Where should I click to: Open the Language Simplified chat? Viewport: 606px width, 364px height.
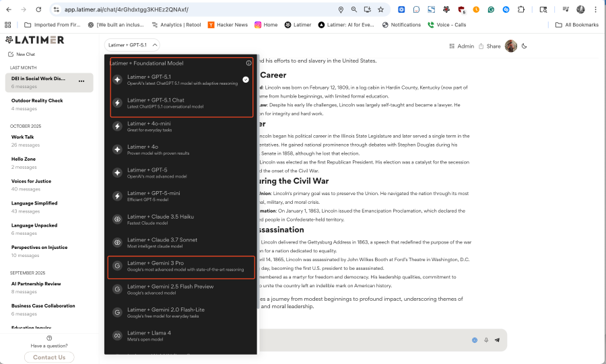point(49,207)
